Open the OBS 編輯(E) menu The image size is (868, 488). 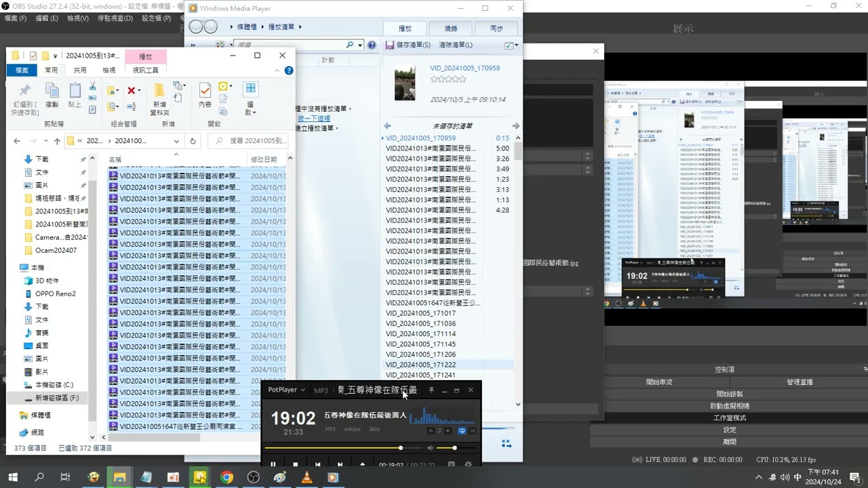[46, 18]
